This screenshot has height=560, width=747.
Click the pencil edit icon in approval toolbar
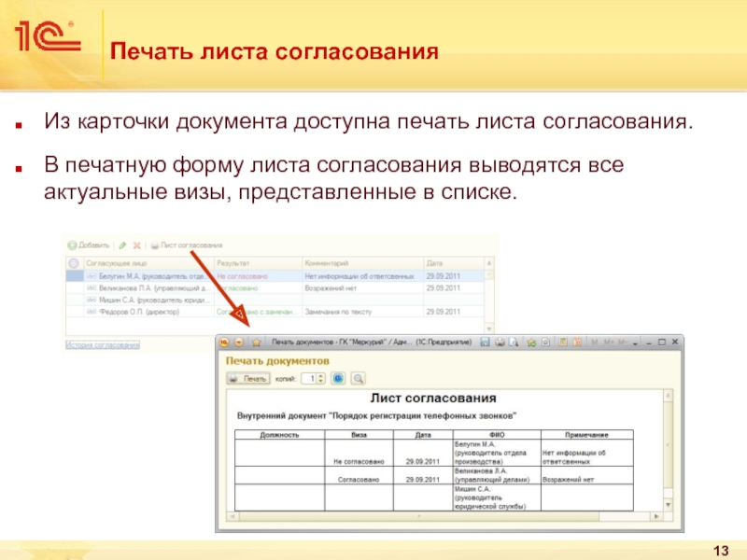pos(122,245)
